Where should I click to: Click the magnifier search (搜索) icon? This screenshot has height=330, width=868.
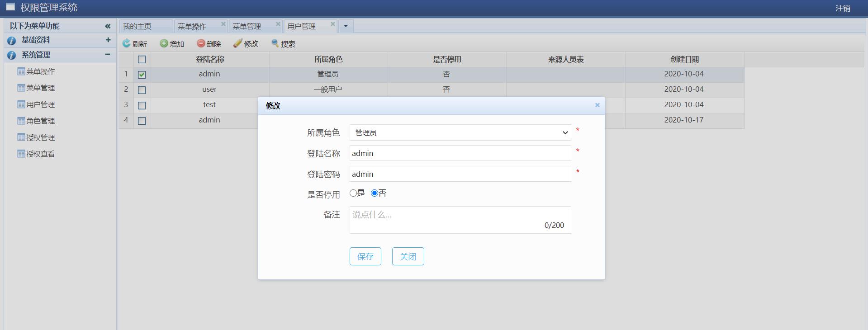(x=275, y=43)
